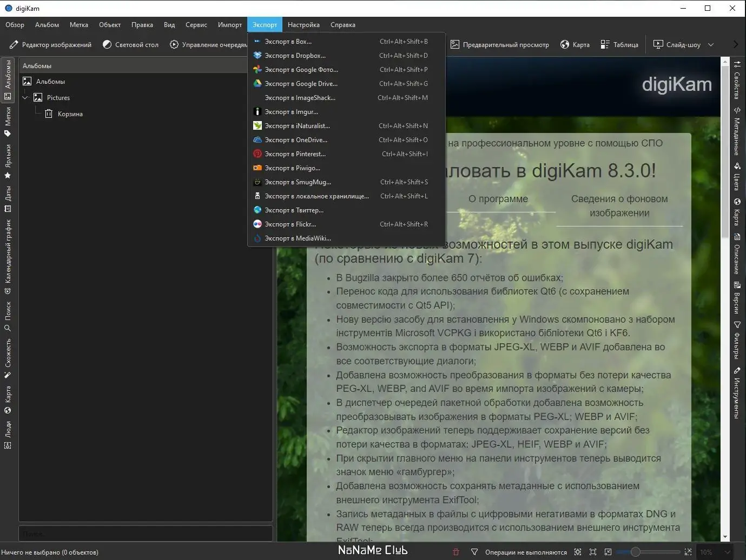The width and height of the screenshot is (746, 560).
Task: Open the Правка menu
Action: (142, 25)
